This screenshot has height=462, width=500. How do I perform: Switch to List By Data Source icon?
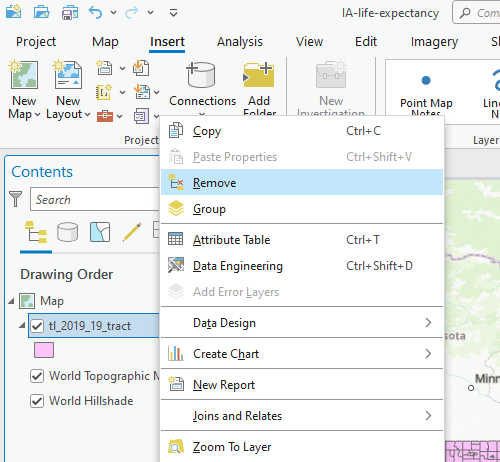pyautogui.click(x=68, y=232)
